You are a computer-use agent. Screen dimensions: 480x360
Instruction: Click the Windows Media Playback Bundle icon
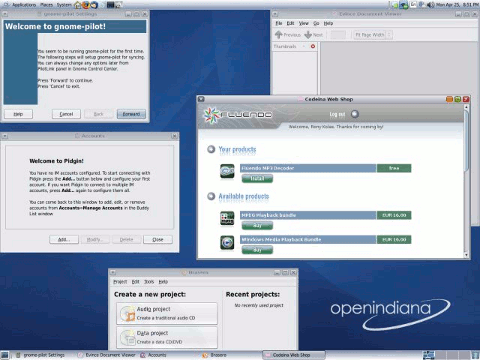coord(227,242)
